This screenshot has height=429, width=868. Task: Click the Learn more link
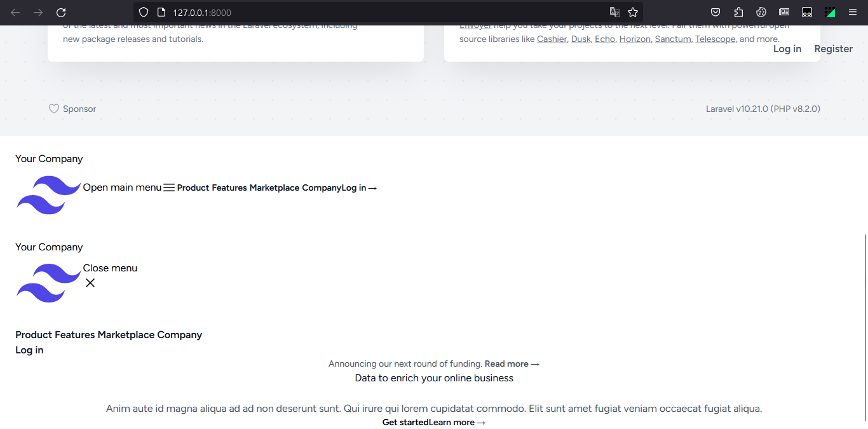[458, 423]
